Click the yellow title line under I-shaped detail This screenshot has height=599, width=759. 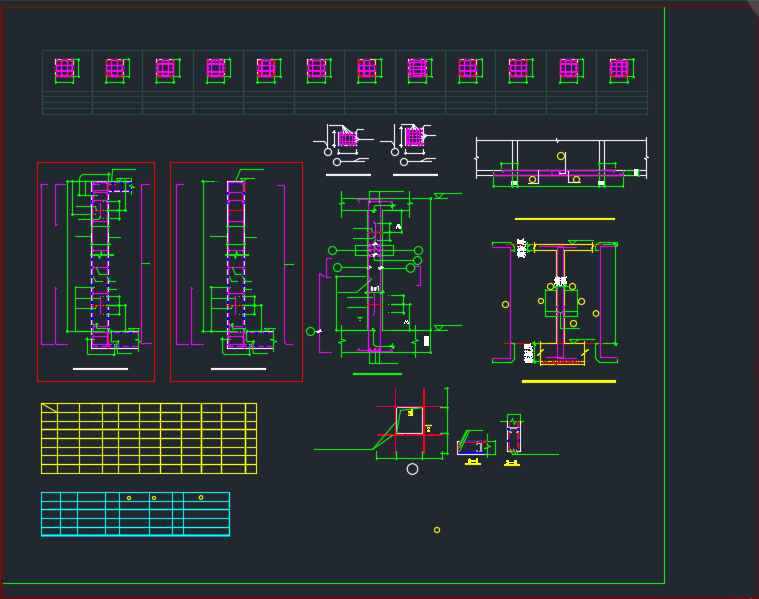click(x=569, y=382)
